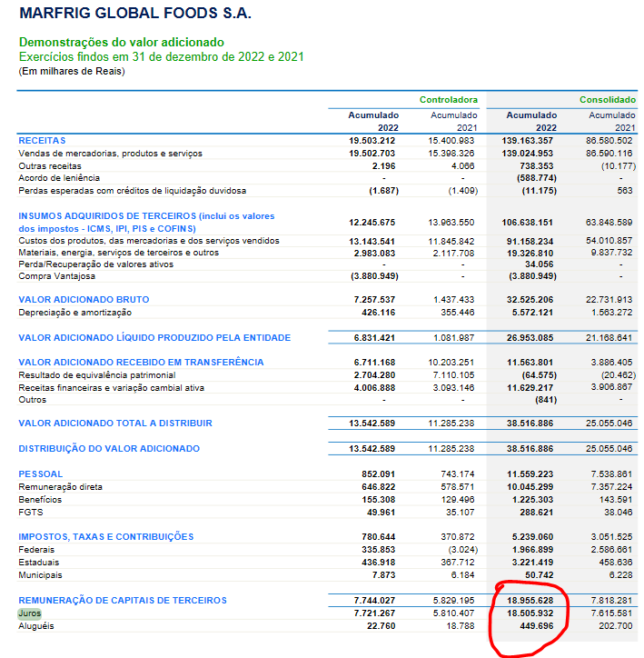Select value 738.353 in Outras receitas row

[536, 166]
